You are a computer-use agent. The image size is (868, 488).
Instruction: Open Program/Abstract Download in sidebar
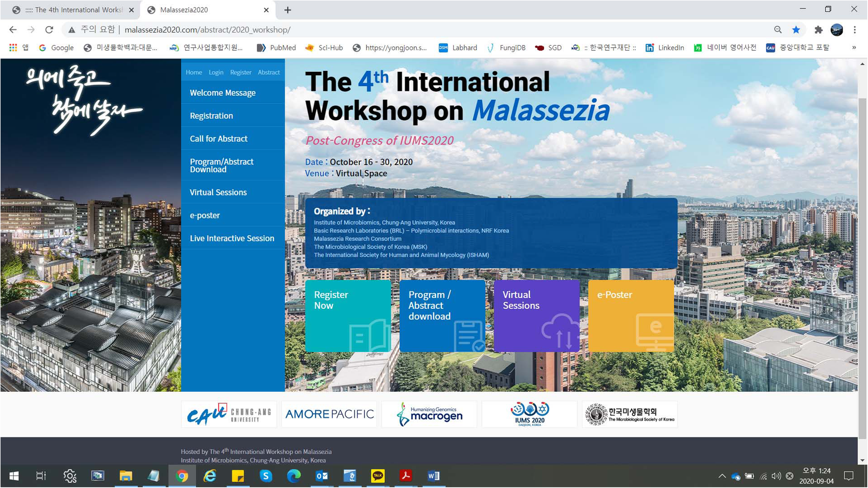(x=233, y=165)
